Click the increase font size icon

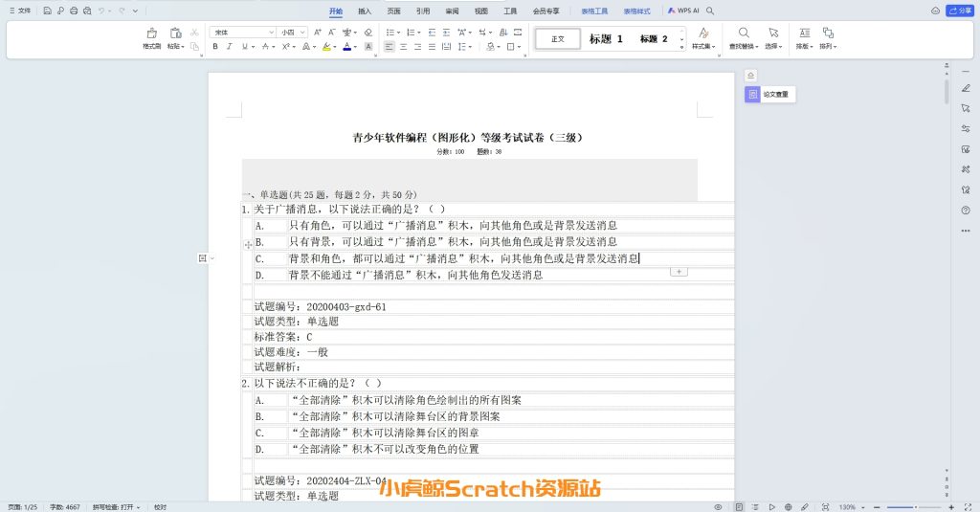tap(317, 32)
